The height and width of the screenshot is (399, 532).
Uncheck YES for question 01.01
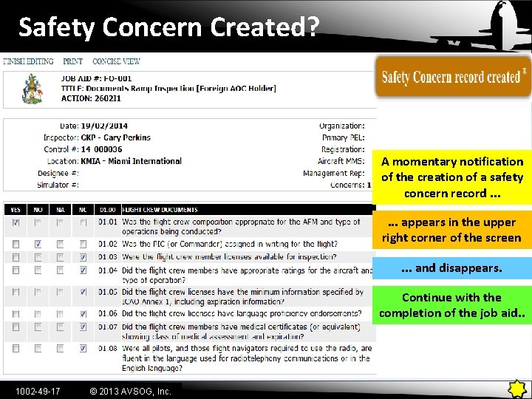coord(16,222)
